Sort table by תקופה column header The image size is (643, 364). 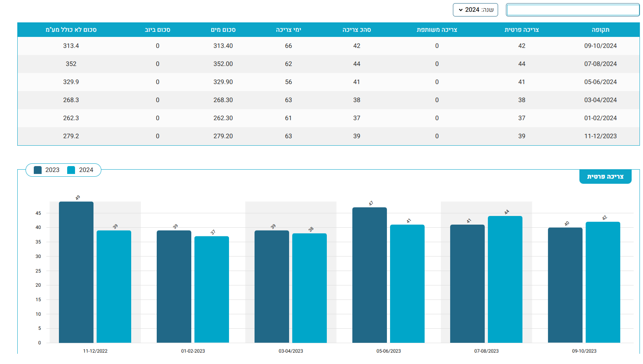coord(600,30)
